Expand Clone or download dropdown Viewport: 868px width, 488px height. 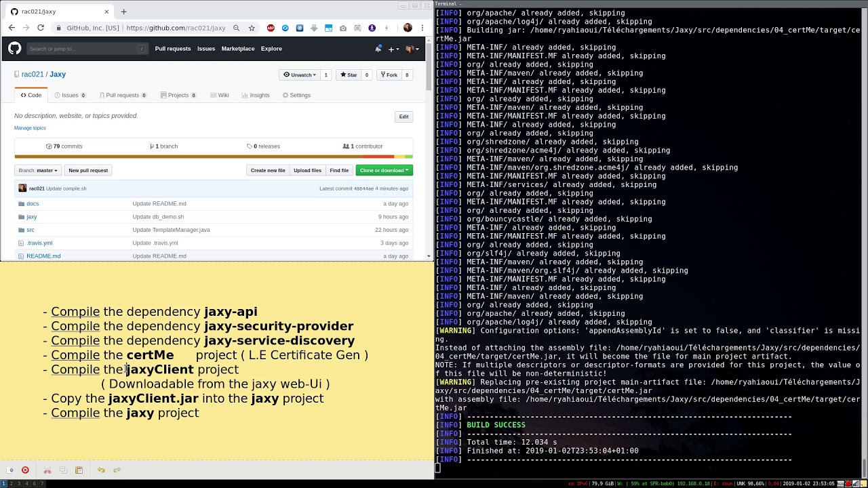tap(384, 170)
